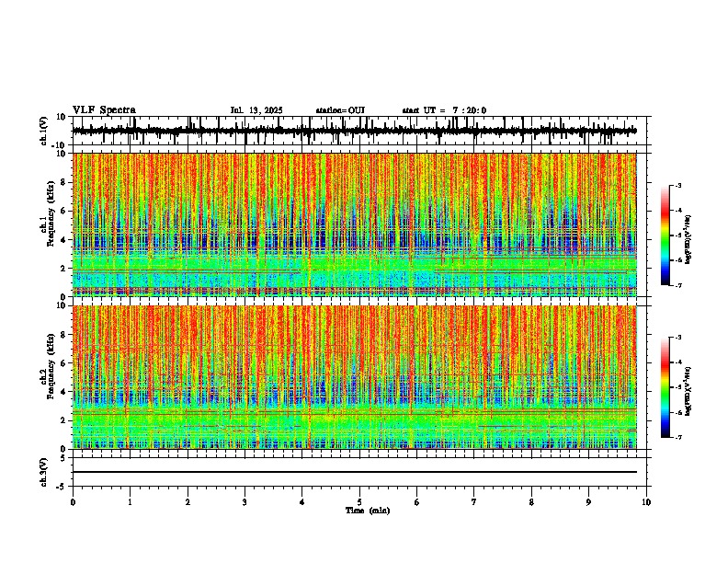Click the 2 kHz tick on ch.1 spectrogram

[x=64, y=269]
